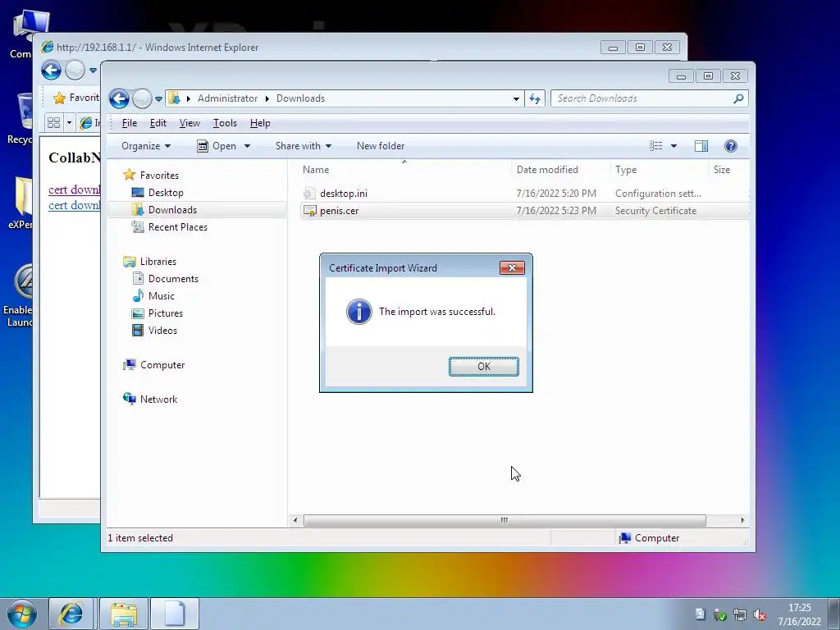840x630 pixels.
Task: Click the Windows Explorer taskbar icon
Action: pyautogui.click(x=124, y=614)
